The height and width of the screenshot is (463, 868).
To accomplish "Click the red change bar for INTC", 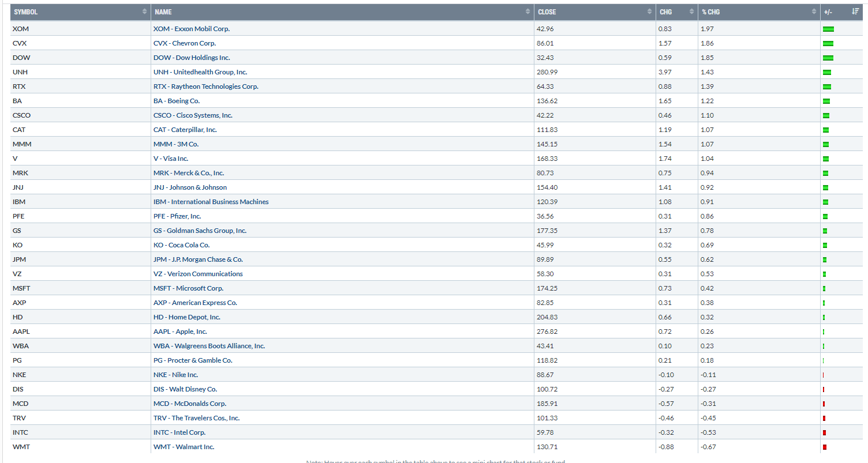I will click(x=824, y=432).
